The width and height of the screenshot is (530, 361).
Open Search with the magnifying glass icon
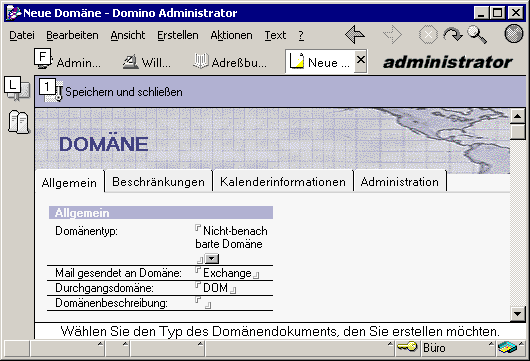[477, 35]
